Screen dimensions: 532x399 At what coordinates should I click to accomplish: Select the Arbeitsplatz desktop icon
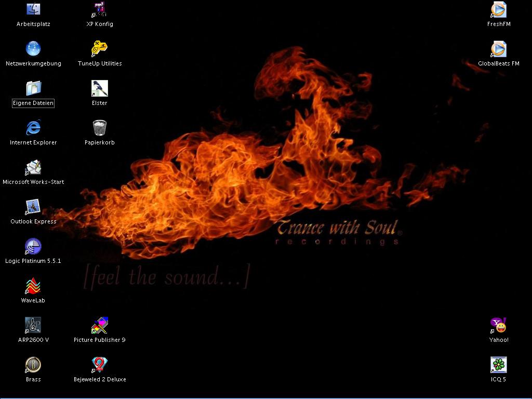(33, 9)
